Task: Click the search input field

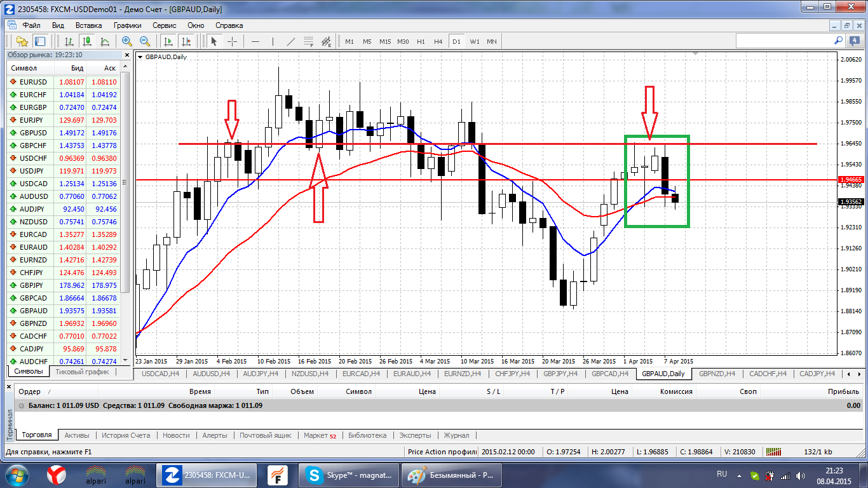Action: tap(783, 41)
